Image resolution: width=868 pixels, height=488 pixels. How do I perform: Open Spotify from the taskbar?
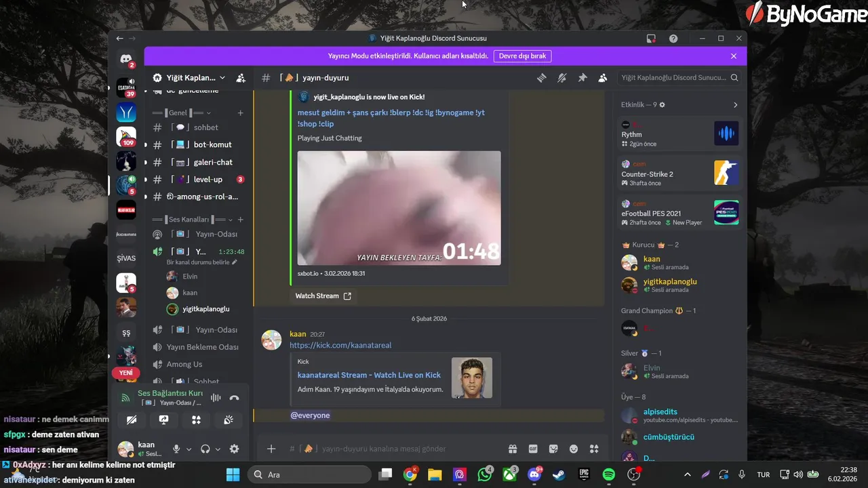click(x=609, y=474)
